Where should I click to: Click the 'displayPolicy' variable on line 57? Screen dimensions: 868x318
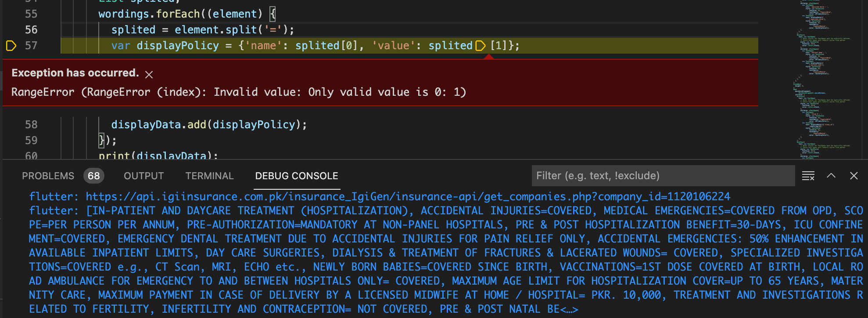(x=177, y=46)
